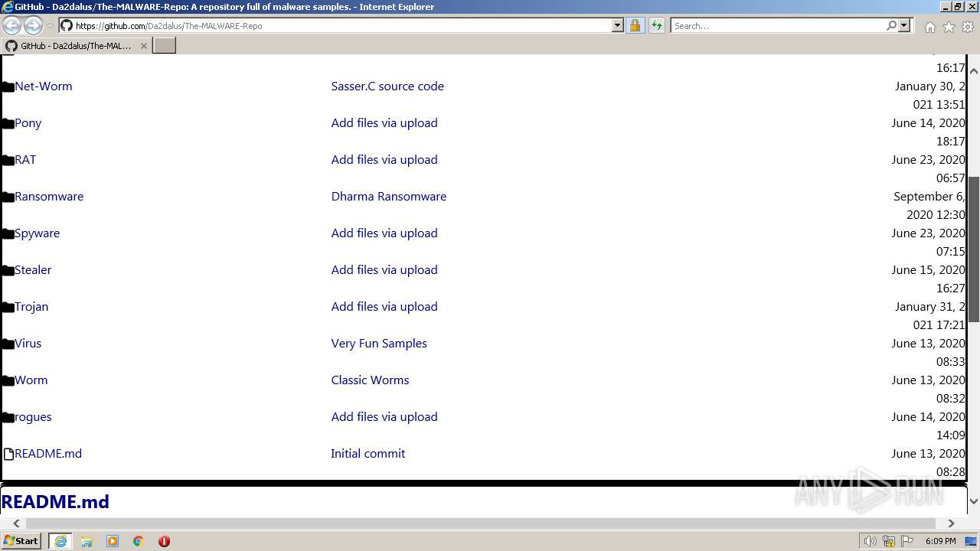
Task: Click the vertical scrollbar up arrow
Action: pos(974,70)
